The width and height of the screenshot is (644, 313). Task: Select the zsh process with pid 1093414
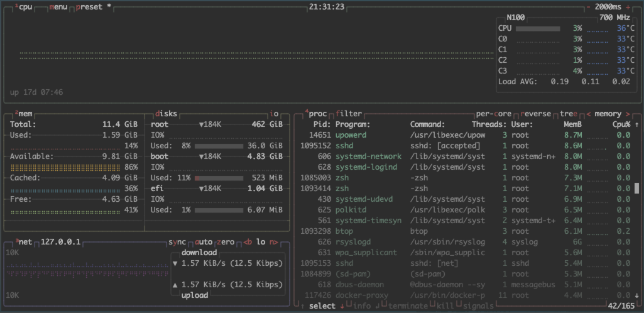pyautogui.click(x=466, y=189)
